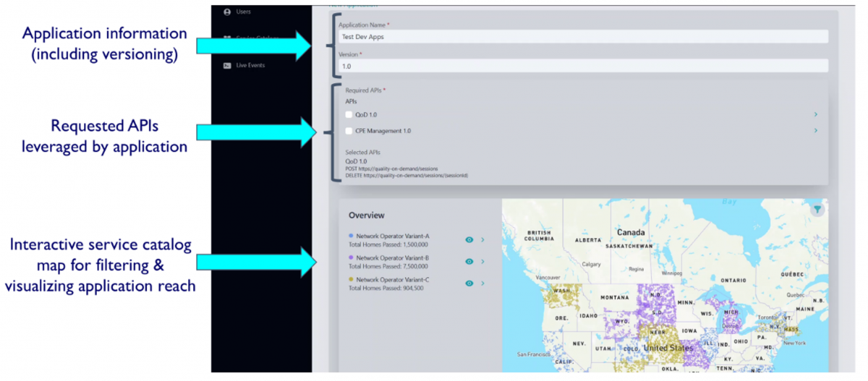868x381 pixels.
Task: Enable the CPE Management 1.0 checkbox
Action: tap(349, 131)
